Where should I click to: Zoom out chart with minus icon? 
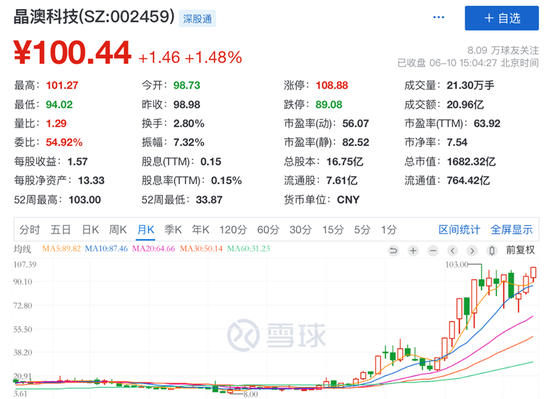coord(433,251)
